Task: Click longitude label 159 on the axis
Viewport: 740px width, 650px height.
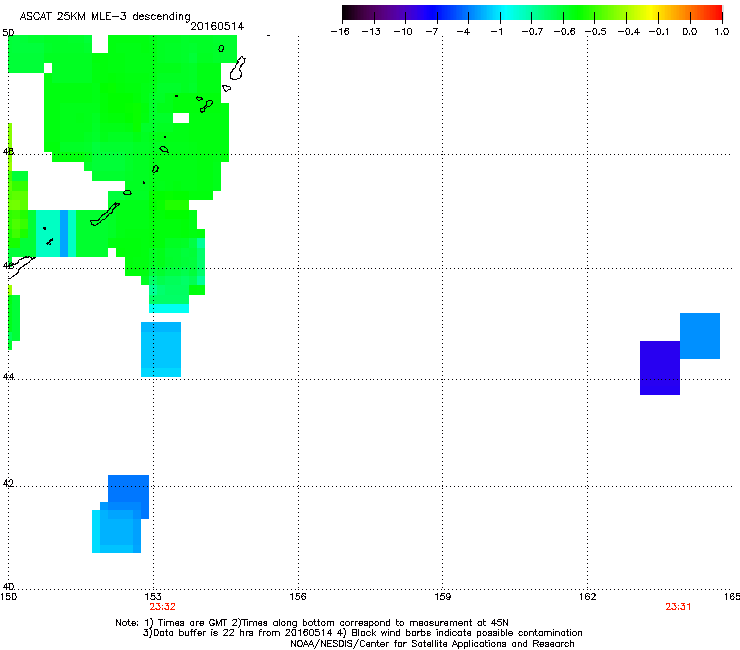Action: [443, 597]
